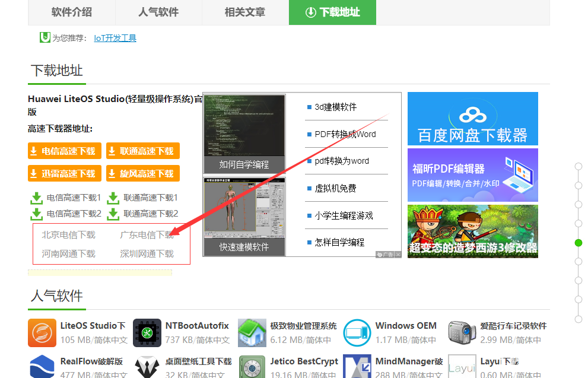Click the 电信高速下载 orange button

pos(65,151)
